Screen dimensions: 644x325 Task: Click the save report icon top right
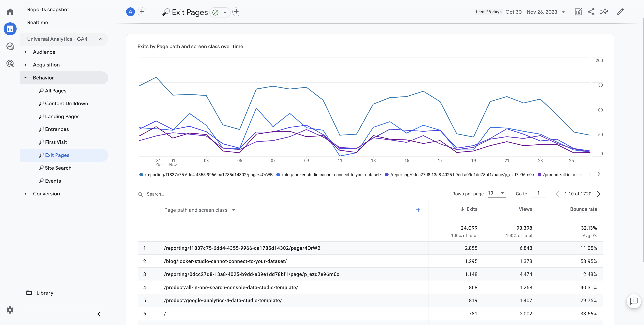click(578, 12)
